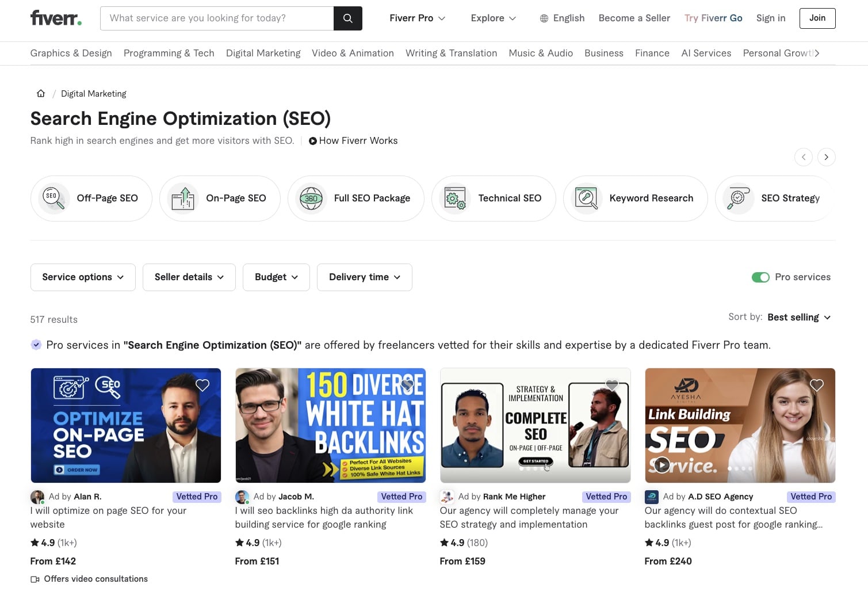Click Jacob M. seller avatar
This screenshot has width=868, height=599.
click(242, 497)
